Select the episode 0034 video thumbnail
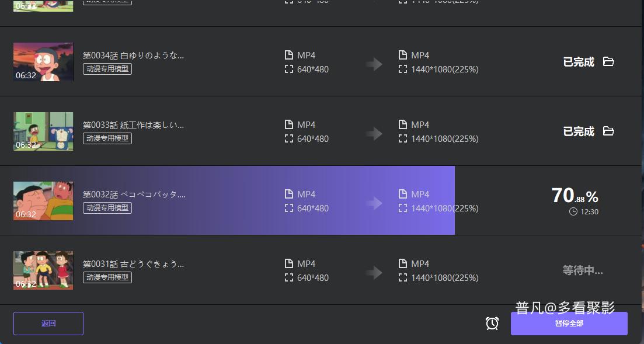 [x=43, y=61]
